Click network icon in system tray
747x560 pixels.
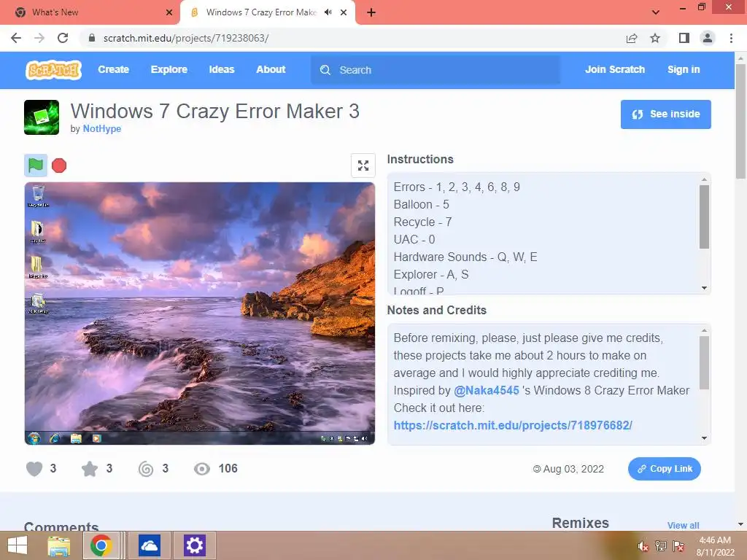[x=661, y=546]
